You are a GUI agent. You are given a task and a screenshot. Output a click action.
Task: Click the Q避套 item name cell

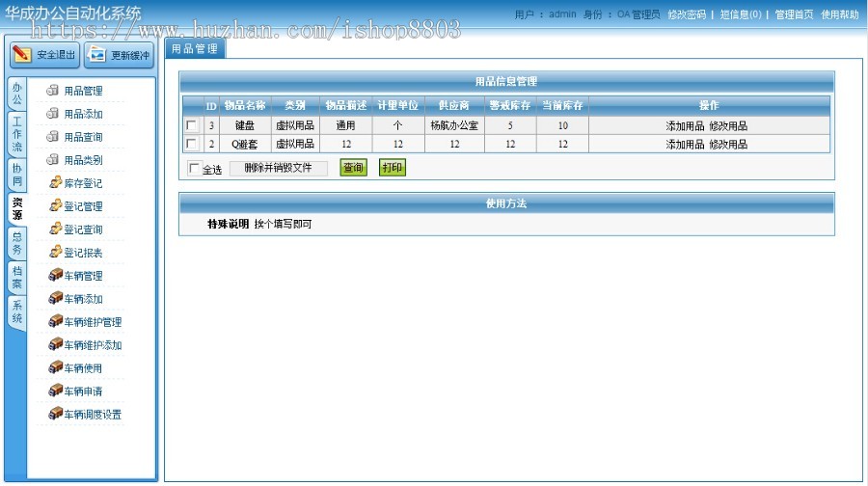click(x=245, y=144)
